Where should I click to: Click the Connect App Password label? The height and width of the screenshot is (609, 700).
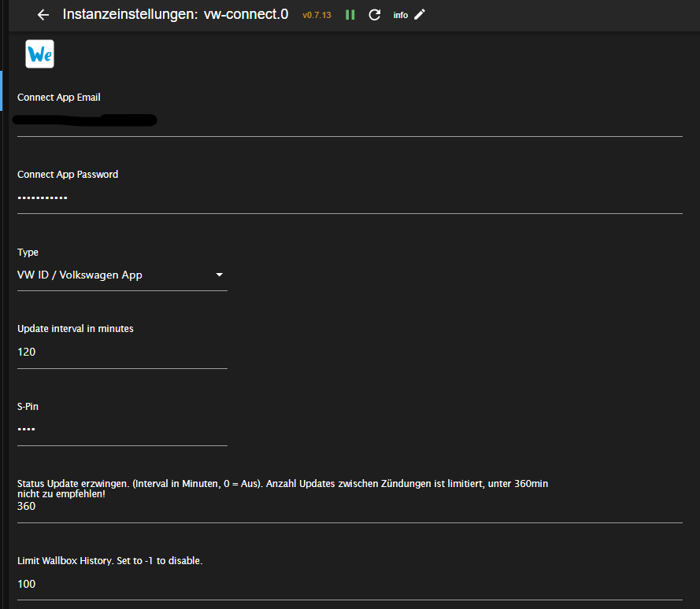[x=68, y=175]
